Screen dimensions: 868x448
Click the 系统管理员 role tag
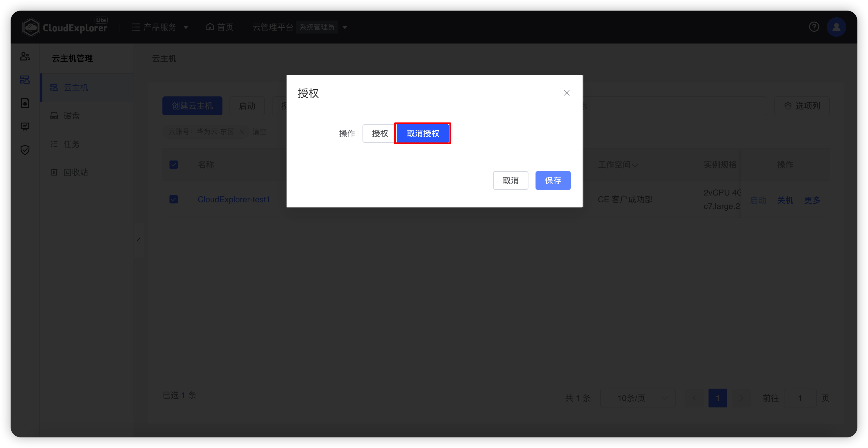pos(317,27)
